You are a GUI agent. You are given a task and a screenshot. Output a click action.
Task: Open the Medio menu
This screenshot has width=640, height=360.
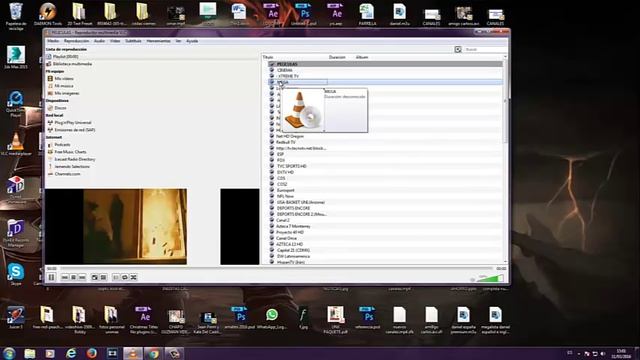point(53,41)
